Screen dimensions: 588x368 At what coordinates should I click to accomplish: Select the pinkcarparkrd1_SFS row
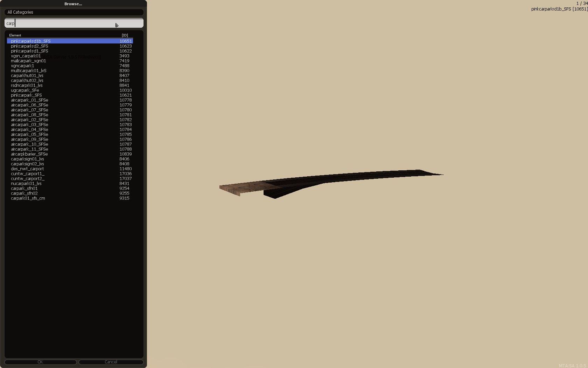[70, 51]
